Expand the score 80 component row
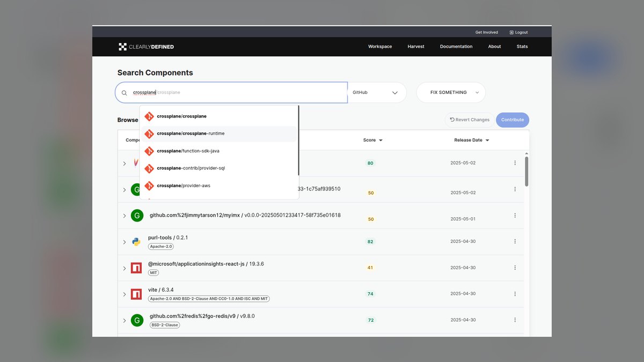The height and width of the screenshot is (362, 644). [125, 164]
